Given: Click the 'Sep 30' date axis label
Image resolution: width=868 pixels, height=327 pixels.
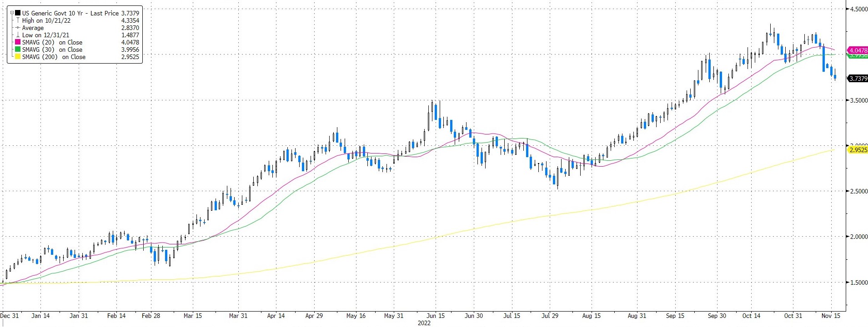Looking at the screenshot, I should (717, 316).
